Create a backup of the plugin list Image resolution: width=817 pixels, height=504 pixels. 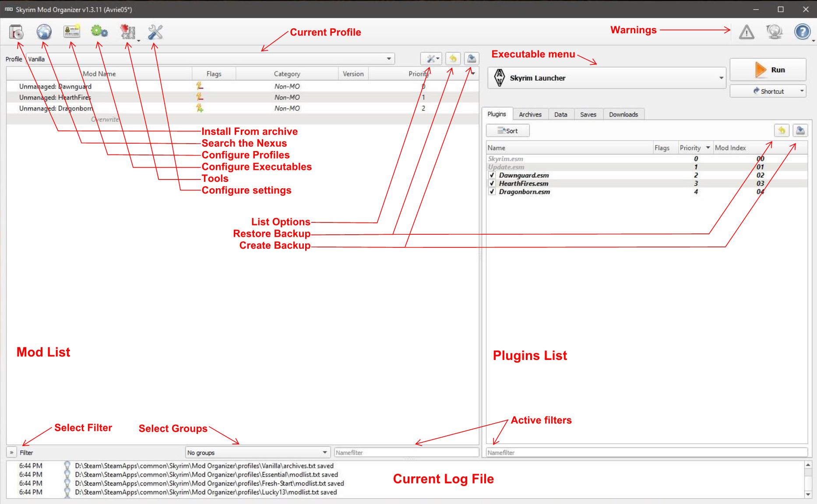point(800,130)
